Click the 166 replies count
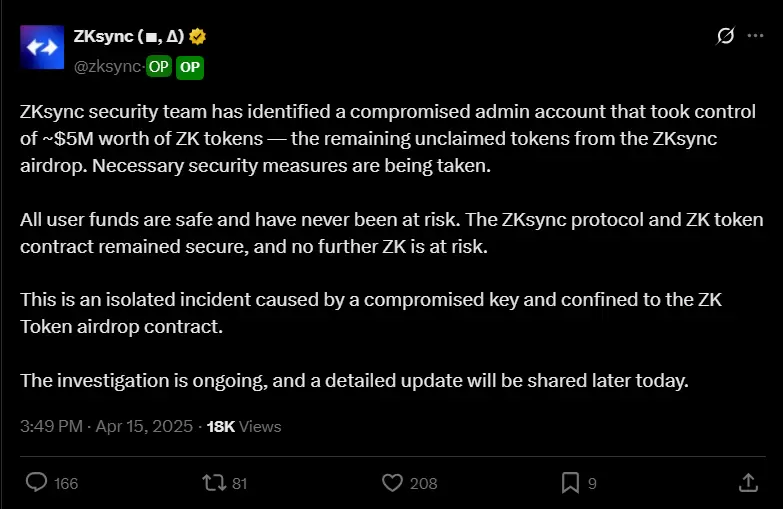Image resolution: width=783 pixels, height=509 pixels. tap(66, 484)
